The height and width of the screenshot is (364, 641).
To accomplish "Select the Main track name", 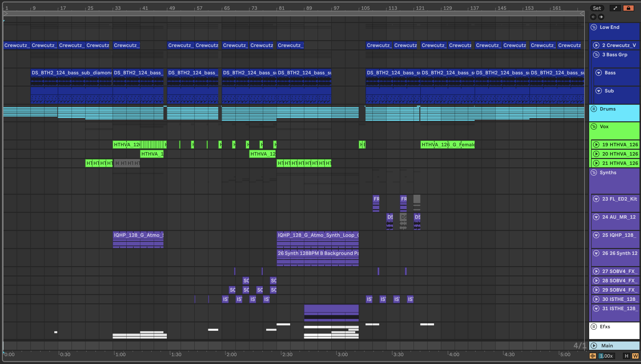I will [x=607, y=345].
